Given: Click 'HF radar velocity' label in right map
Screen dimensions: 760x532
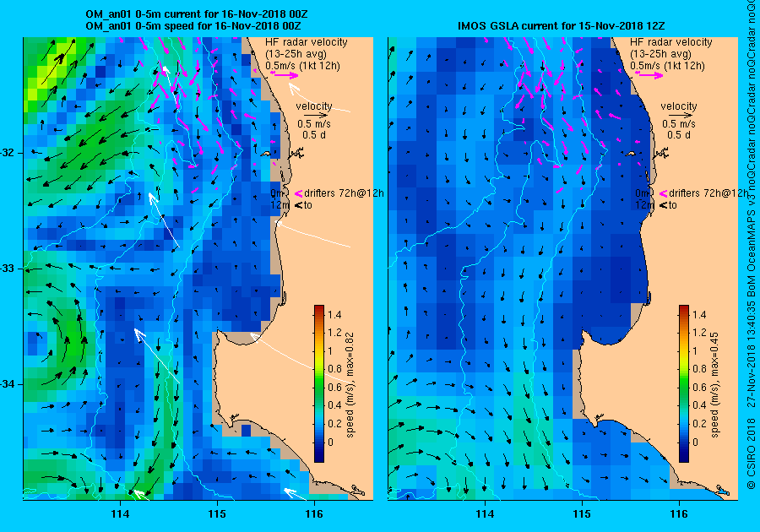Looking at the screenshot, I should [x=671, y=42].
